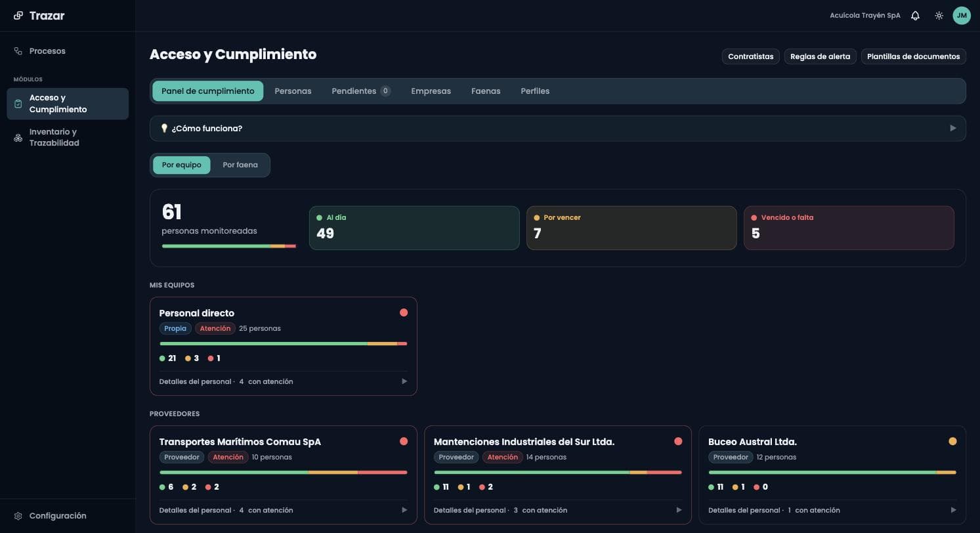
Task: Filter by Por vencer card
Action: point(631,228)
